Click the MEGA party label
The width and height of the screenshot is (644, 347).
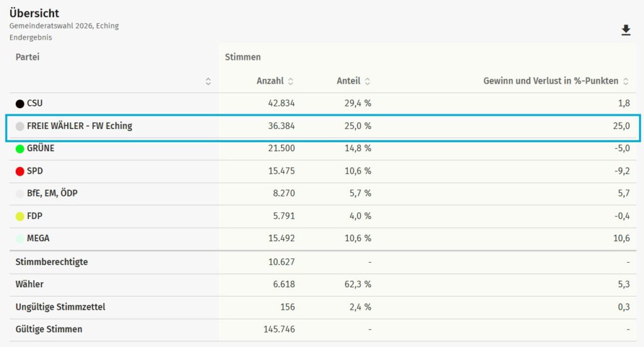[38, 239]
